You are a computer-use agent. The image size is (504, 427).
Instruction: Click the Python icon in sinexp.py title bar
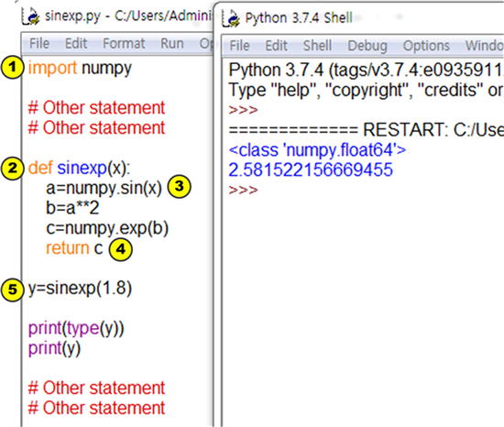point(30,16)
